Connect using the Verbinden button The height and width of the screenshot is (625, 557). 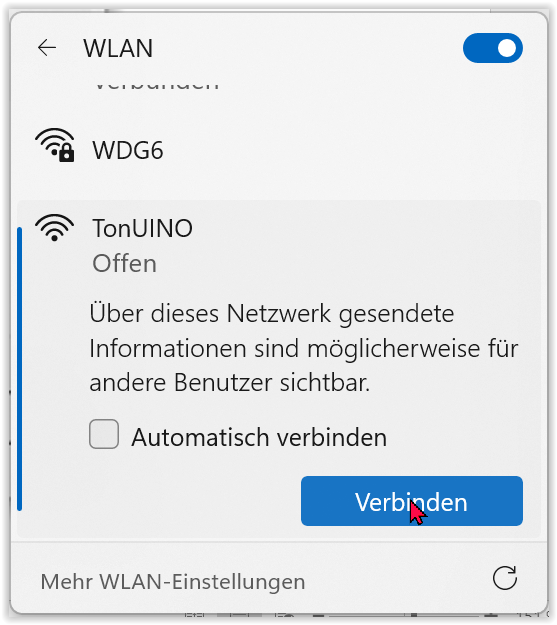click(411, 501)
